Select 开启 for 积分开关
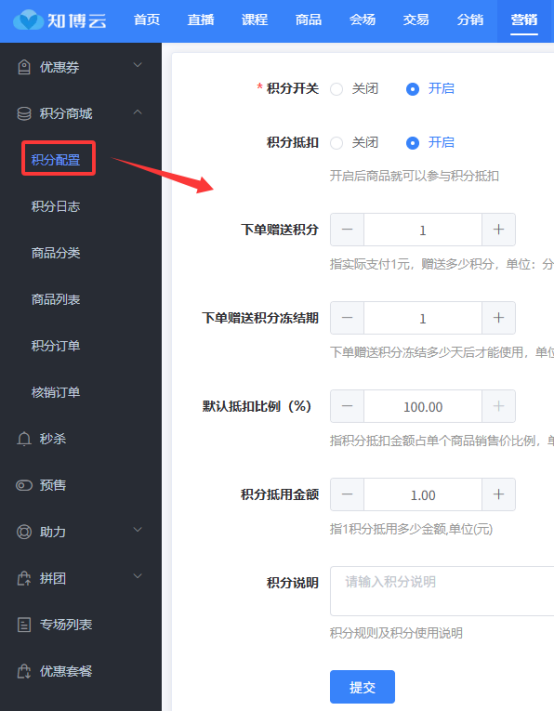The image size is (554, 711). pyautogui.click(x=413, y=89)
